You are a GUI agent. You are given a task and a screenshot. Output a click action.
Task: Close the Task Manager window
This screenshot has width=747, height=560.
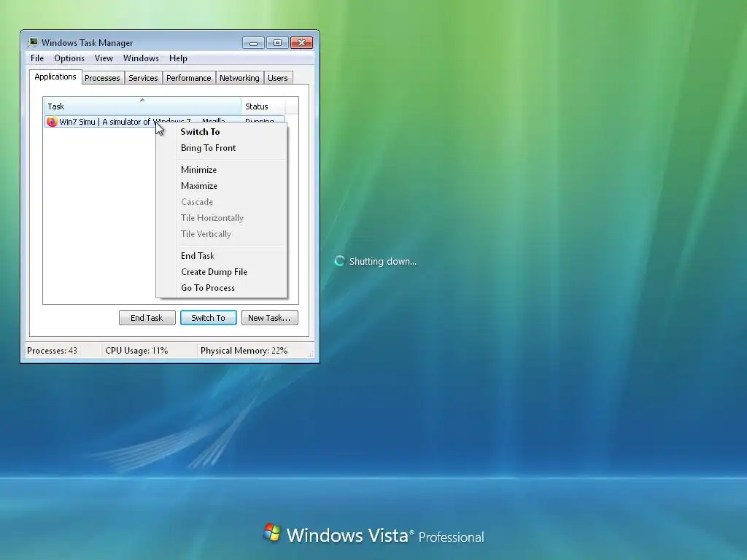tap(301, 43)
